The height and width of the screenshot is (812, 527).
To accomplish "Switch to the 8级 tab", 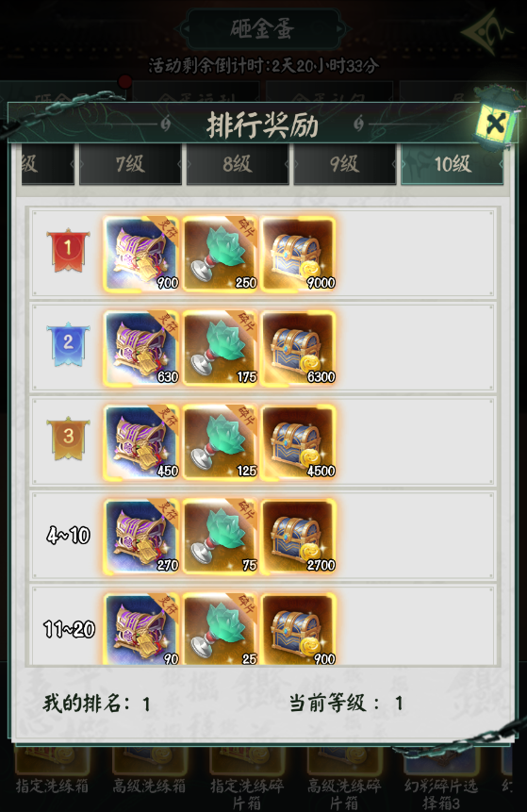I will [237, 164].
